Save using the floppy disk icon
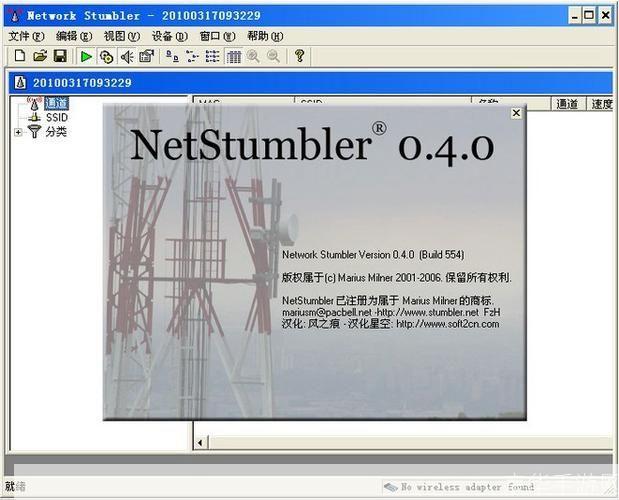 [x=60, y=56]
